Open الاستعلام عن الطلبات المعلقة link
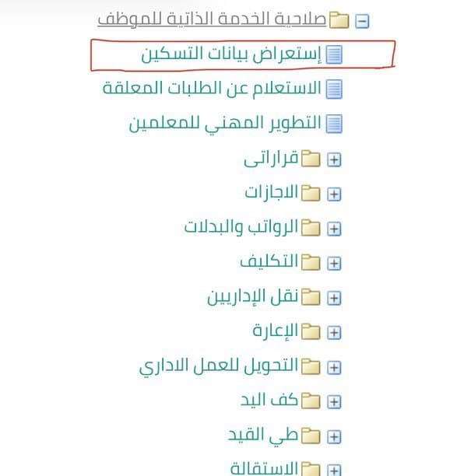 click(212, 89)
